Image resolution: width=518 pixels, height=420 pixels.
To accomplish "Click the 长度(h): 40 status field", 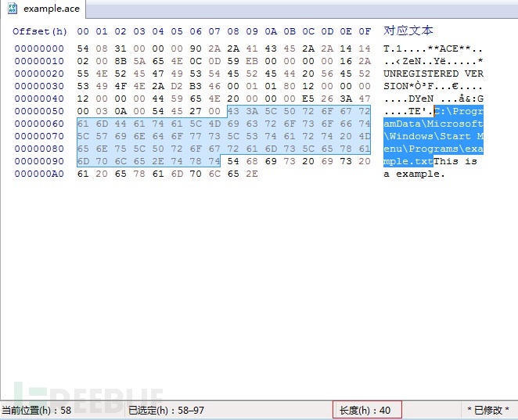I will [x=367, y=410].
